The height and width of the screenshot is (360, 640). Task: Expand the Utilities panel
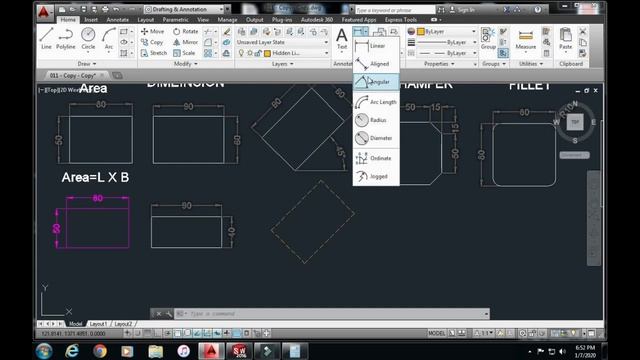pos(531,64)
